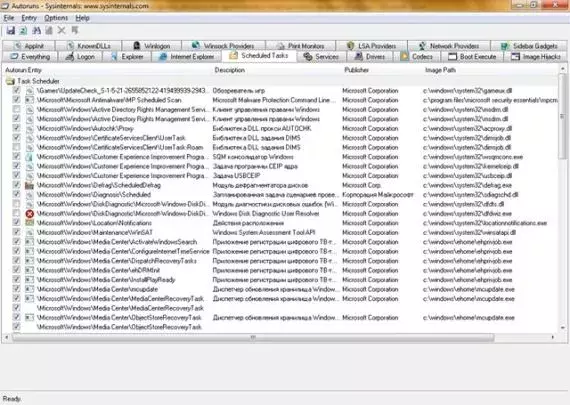Select the Media Center DispatchRecoveryTasks entry text
The height and width of the screenshot is (405, 570).
(x=117, y=261)
